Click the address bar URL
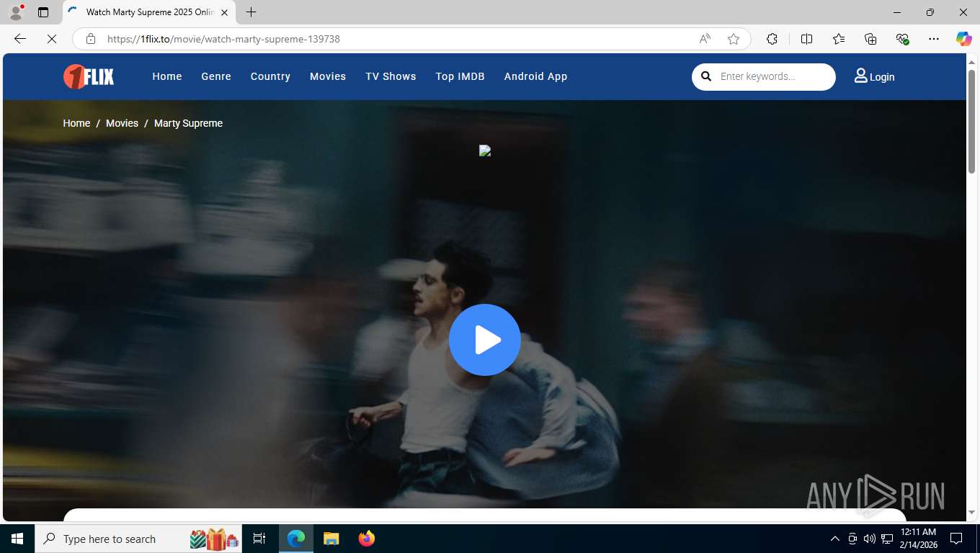 click(x=223, y=39)
